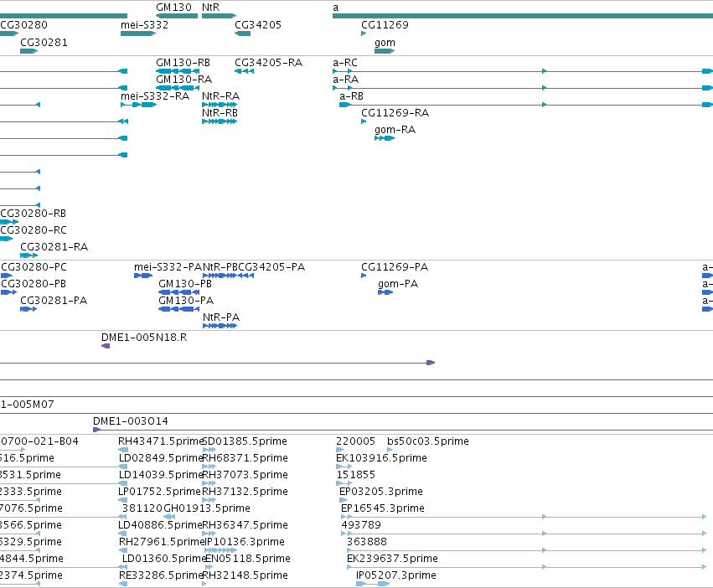
Task: Click the RH37073.5prime EST label
Action: pyautogui.click(x=245, y=475)
